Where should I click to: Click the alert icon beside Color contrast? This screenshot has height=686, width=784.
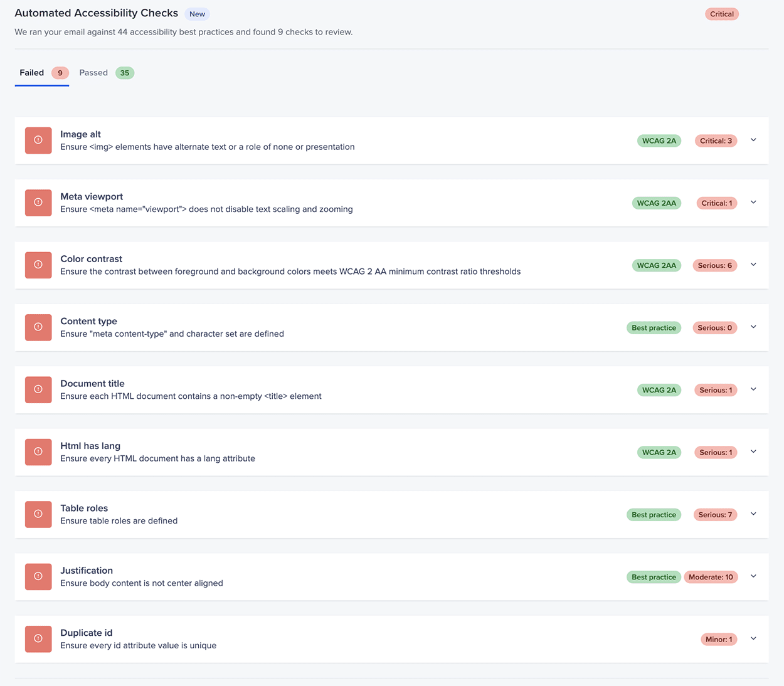click(38, 265)
